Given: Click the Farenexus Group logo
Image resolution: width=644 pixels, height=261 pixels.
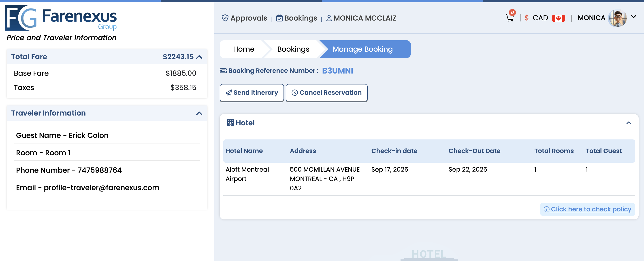Looking at the screenshot, I should [x=61, y=17].
